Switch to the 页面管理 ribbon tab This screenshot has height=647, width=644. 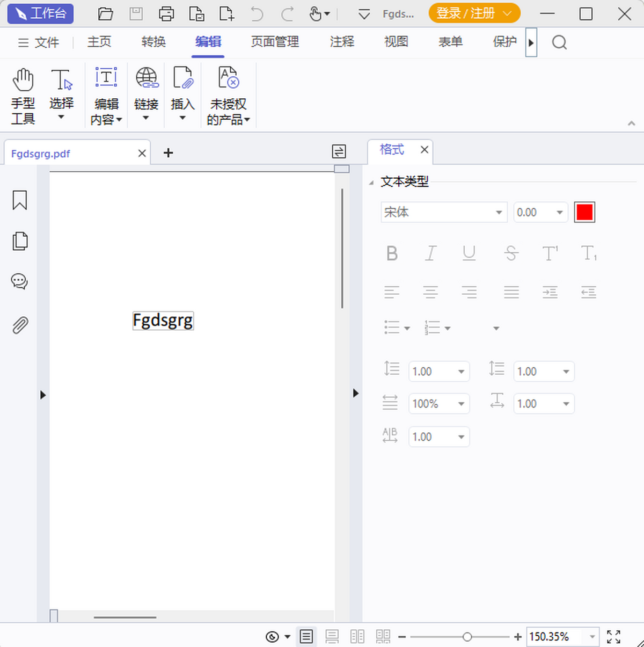tap(274, 42)
